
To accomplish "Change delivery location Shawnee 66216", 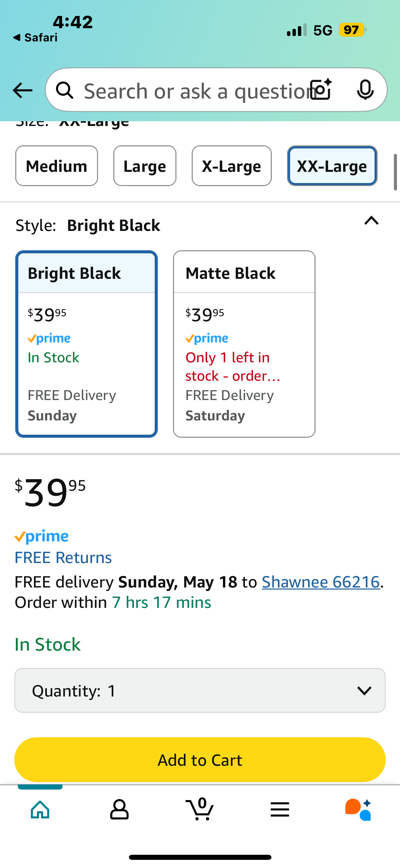I will point(321,582).
